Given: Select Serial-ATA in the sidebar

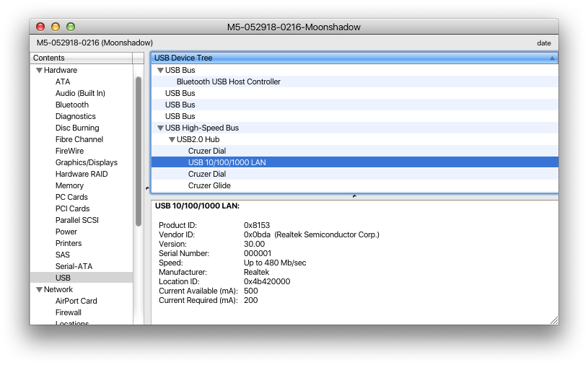Looking at the screenshot, I should 74,266.
